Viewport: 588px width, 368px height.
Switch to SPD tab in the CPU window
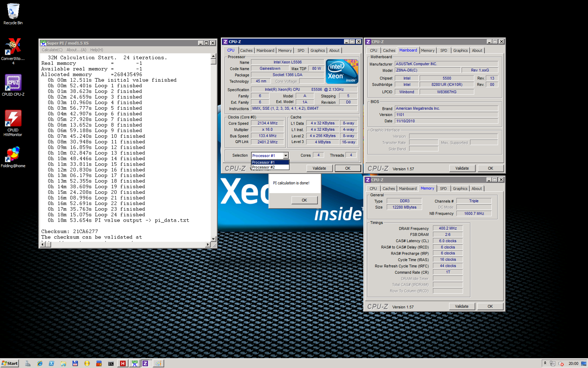301,50
